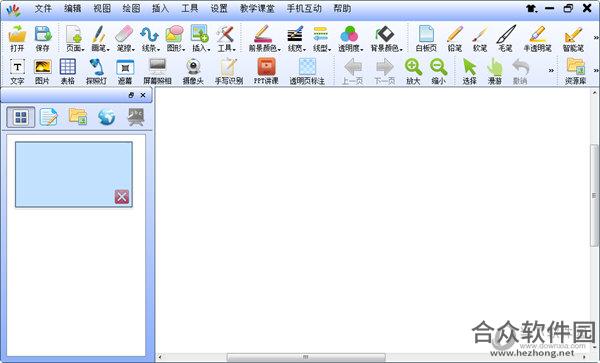
Task: Activate the Spotlight (探照灯) tool
Action: click(x=96, y=70)
